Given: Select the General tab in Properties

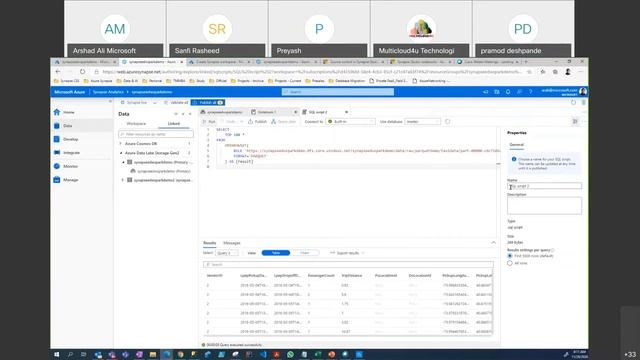Looking at the screenshot, I should (x=516, y=145).
